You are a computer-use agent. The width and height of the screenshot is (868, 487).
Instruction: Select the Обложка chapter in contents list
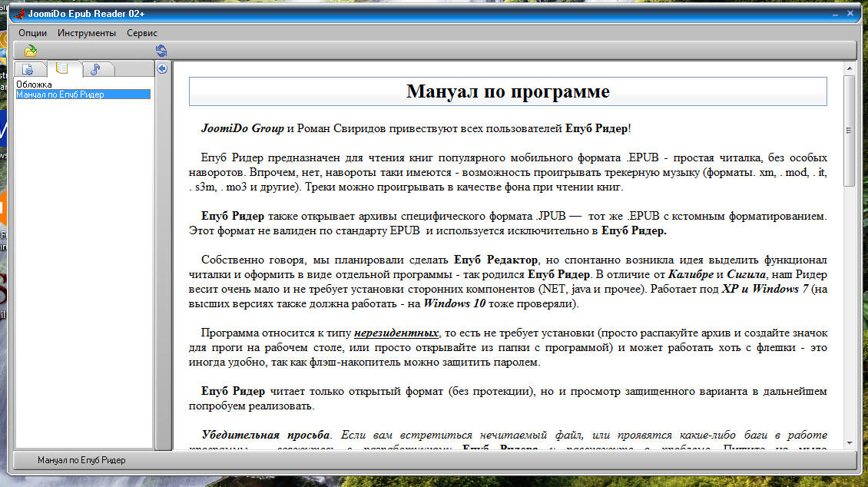pyautogui.click(x=34, y=84)
